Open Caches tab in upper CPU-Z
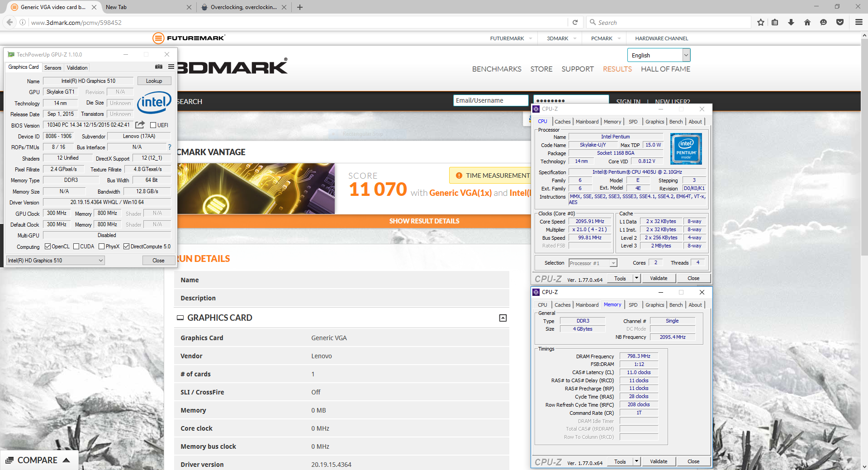868x470 pixels. click(x=562, y=122)
